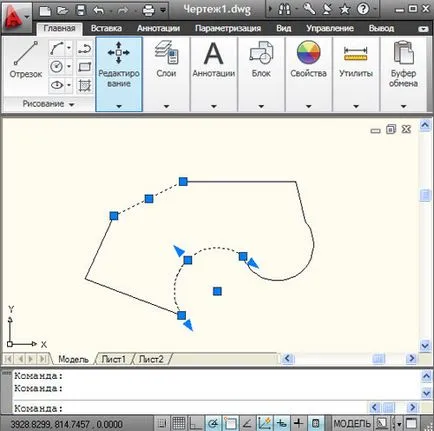
Task: Open the Утилиты measure icon
Action: point(356,54)
